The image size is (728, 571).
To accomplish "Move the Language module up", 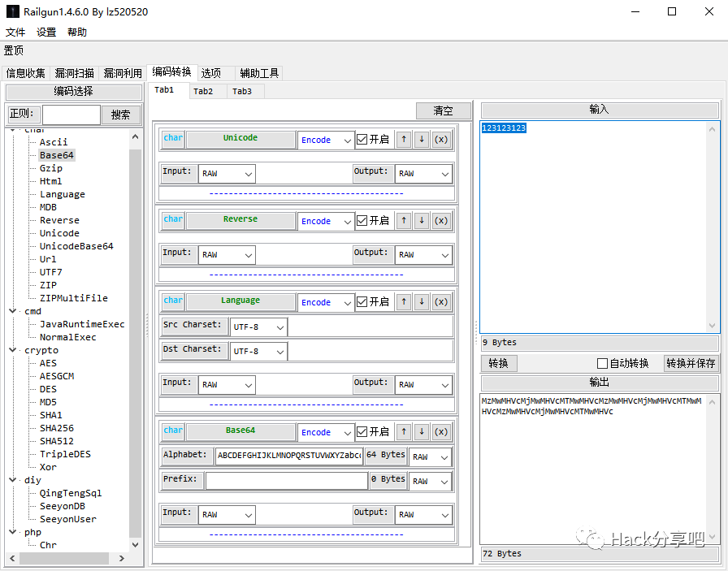I will point(404,302).
